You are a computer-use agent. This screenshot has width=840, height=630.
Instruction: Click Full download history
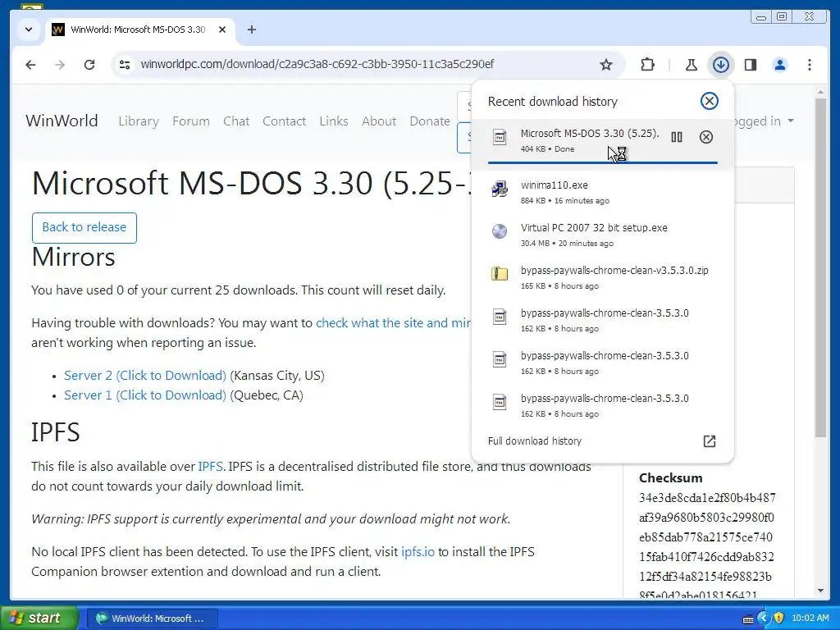[535, 441]
